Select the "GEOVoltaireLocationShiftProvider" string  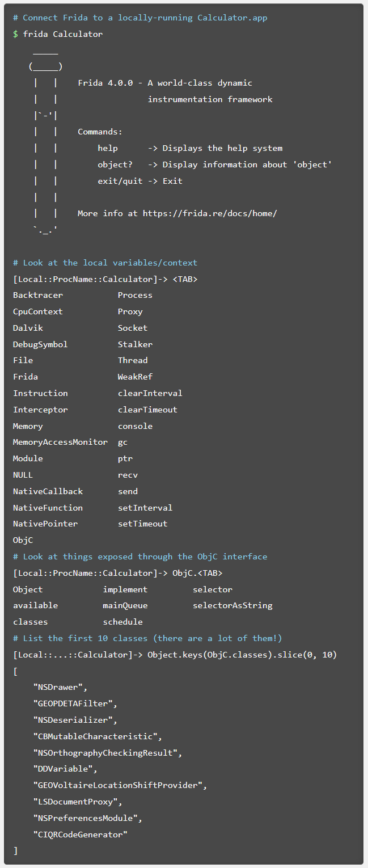pyautogui.click(x=120, y=785)
